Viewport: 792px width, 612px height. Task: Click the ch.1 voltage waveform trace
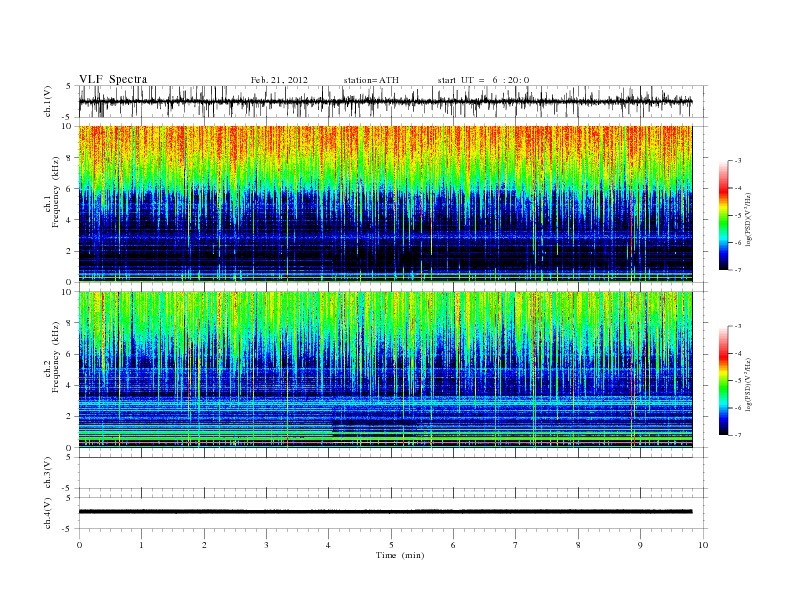tap(385, 101)
